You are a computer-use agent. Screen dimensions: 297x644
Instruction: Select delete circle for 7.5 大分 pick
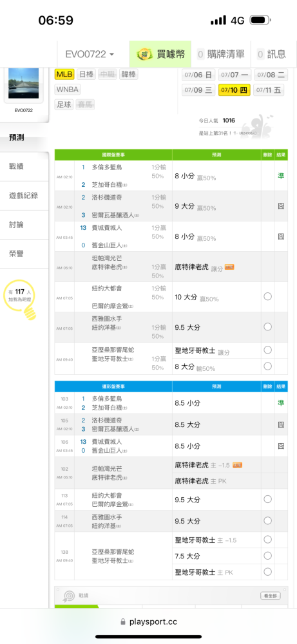click(x=268, y=556)
